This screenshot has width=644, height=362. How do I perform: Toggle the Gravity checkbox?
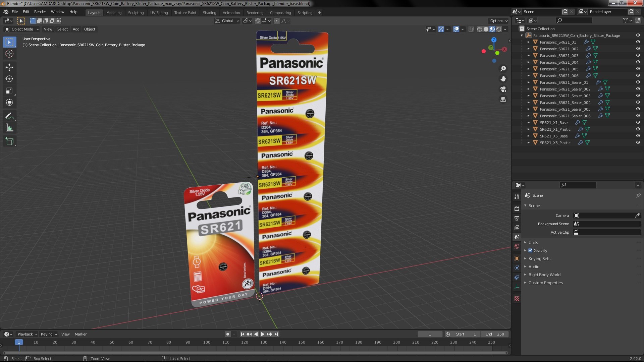(x=530, y=250)
